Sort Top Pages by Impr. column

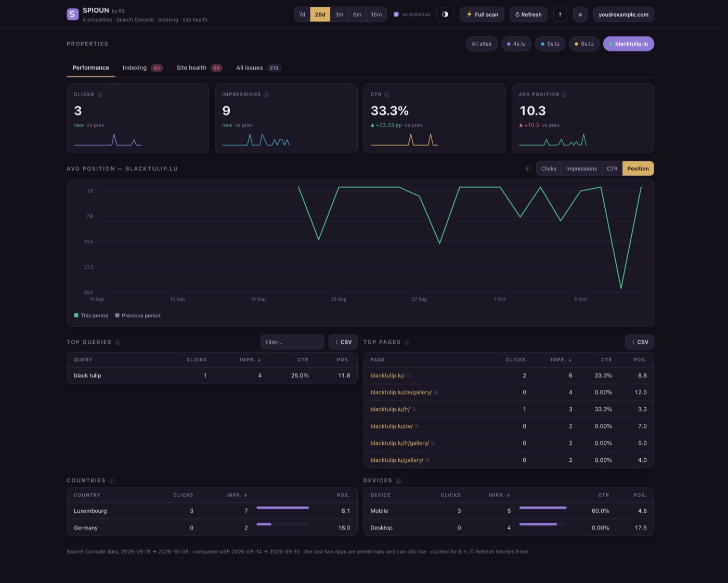[x=561, y=360]
